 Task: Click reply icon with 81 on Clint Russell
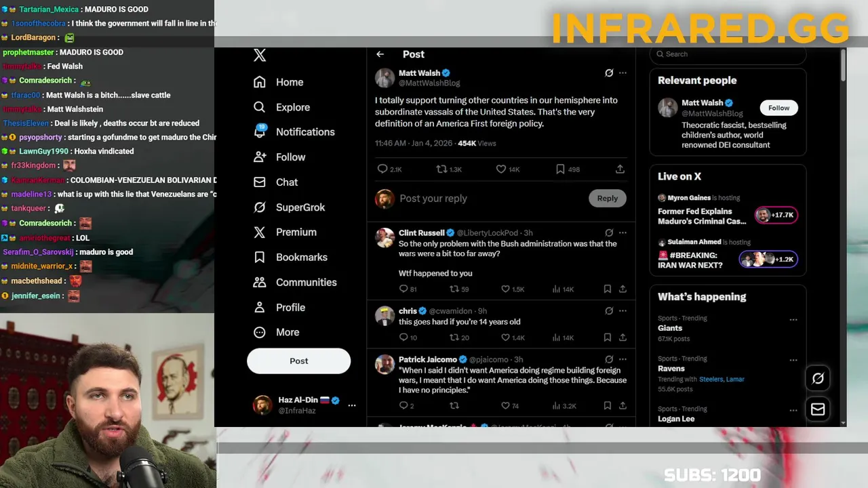(403, 289)
